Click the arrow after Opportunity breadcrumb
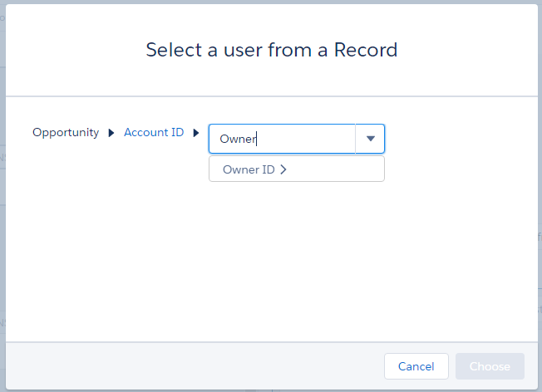This screenshot has width=542, height=392. tap(111, 133)
